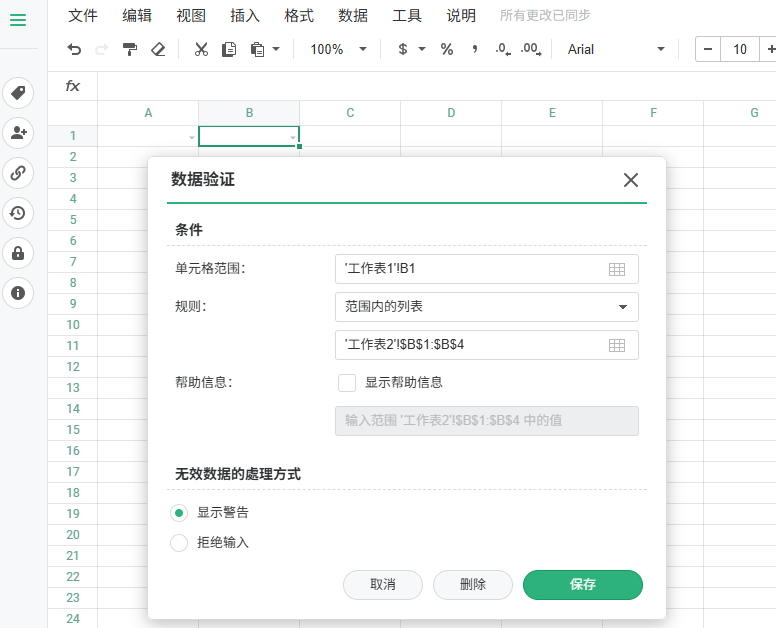The width and height of the screenshot is (776, 628).
Task: Click the undo arrow icon
Action: coord(74,49)
